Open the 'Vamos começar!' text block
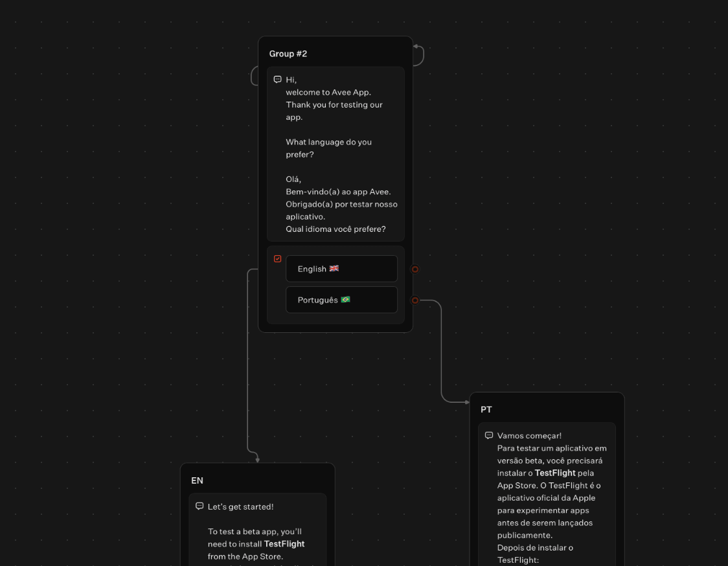 (547, 495)
